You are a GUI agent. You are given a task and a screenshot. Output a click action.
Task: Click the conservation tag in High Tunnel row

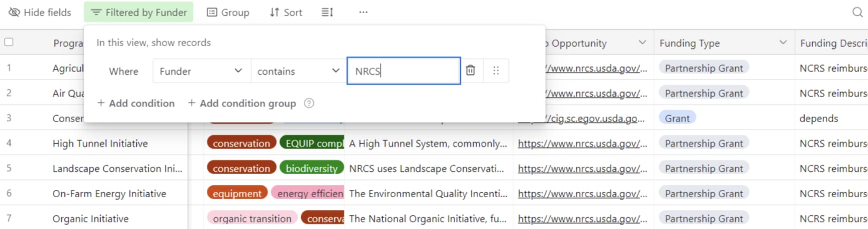pos(241,143)
